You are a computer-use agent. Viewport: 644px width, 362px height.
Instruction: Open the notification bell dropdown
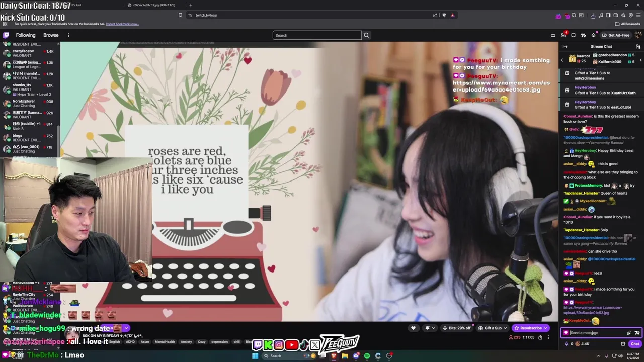(429, 328)
